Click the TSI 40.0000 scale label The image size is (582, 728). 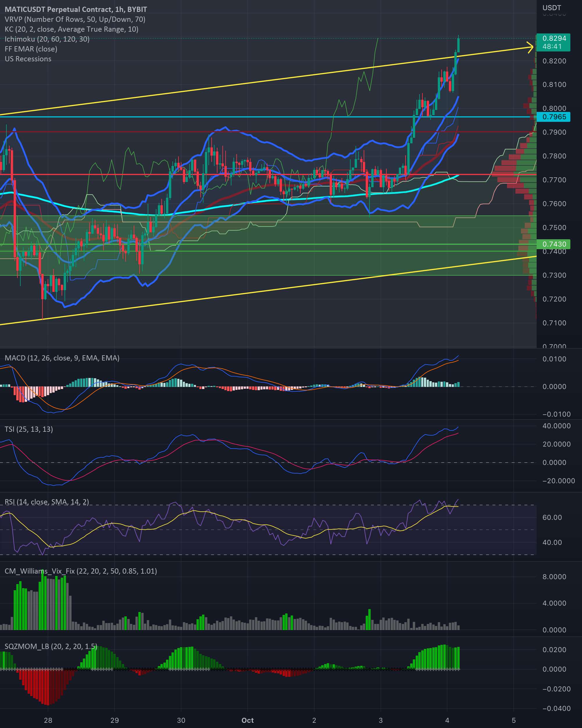coord(556,426)
